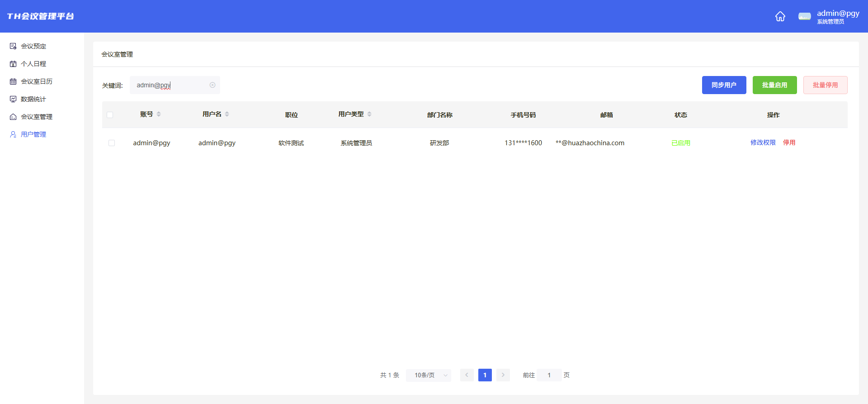Click 停用 link for admin@pgy
This screenshot has height=404, width=868.
[x=789, y=143]
